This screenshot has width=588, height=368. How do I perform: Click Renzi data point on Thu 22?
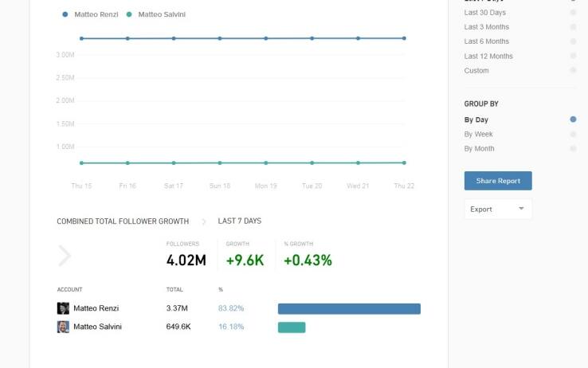[x=404, y=38]
